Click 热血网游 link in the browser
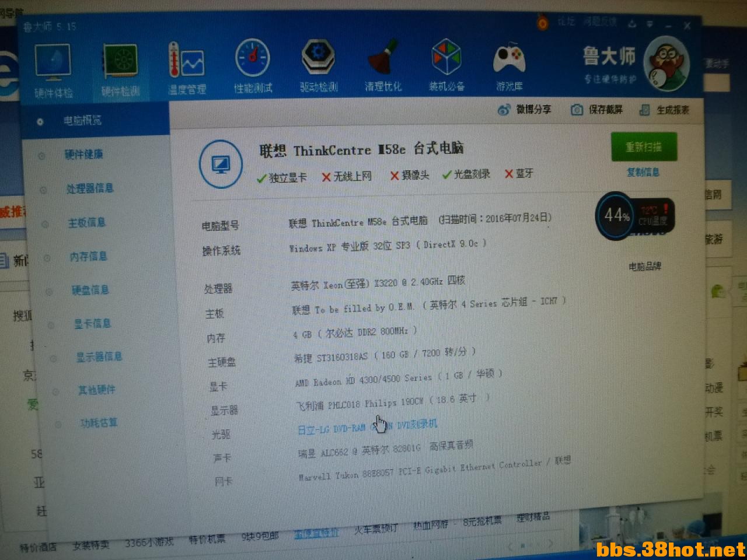747x560 pixels. 431,525
